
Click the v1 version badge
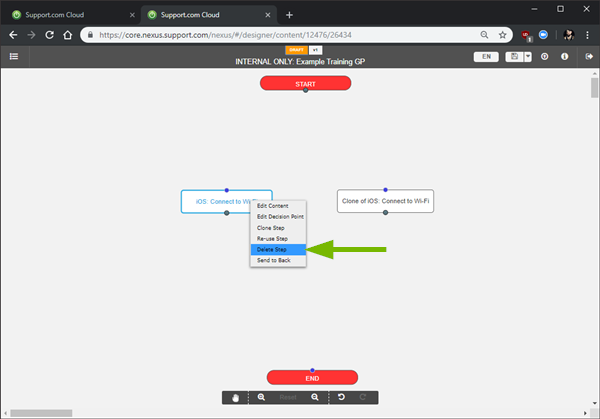[315, 50]
